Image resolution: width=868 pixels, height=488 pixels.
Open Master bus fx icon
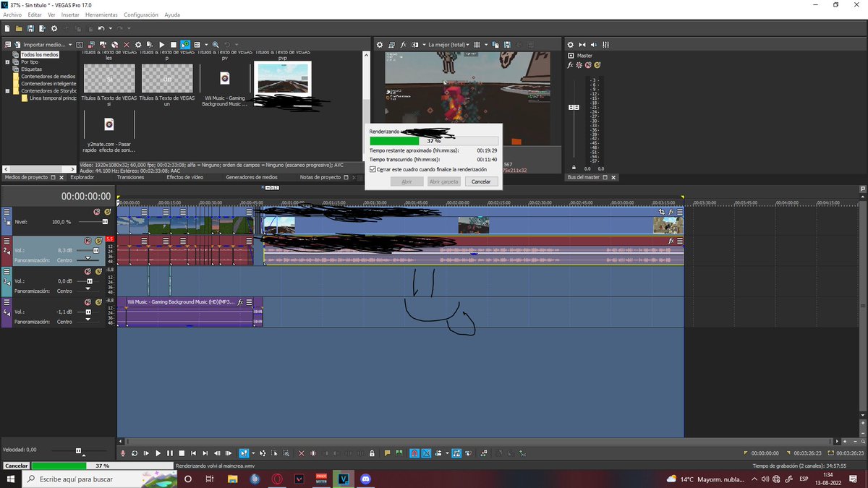click(x=571, y=65)
